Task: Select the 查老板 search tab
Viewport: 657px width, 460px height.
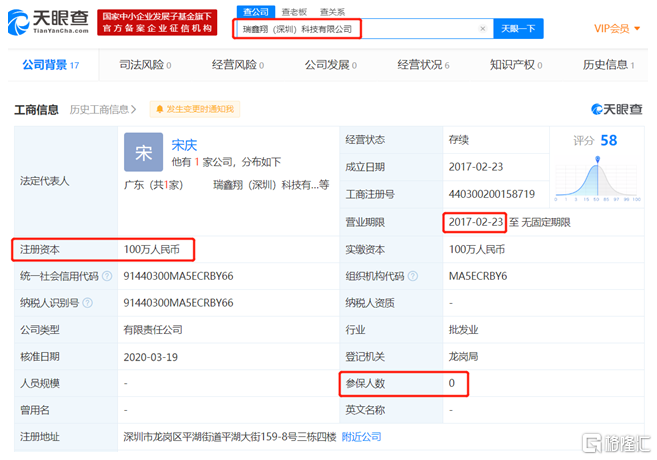Action: tap(294, 12)
